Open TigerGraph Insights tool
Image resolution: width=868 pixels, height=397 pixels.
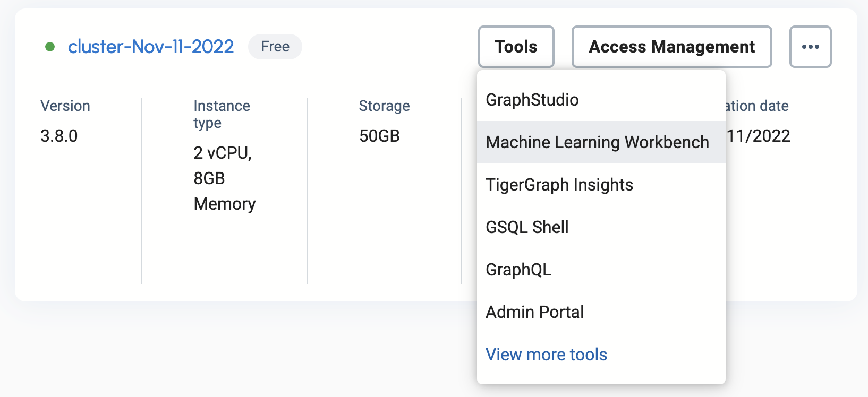point(601,185)
